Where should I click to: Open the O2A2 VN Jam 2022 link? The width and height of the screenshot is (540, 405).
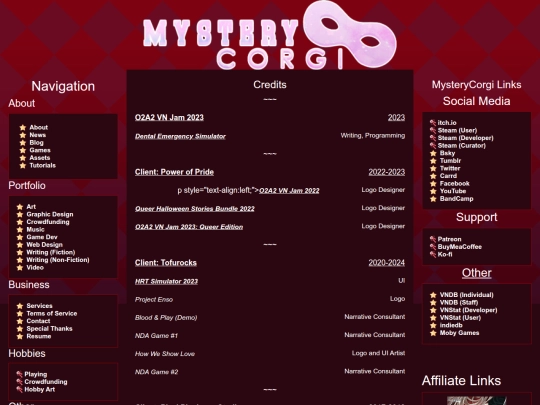(x=289, y=191)
